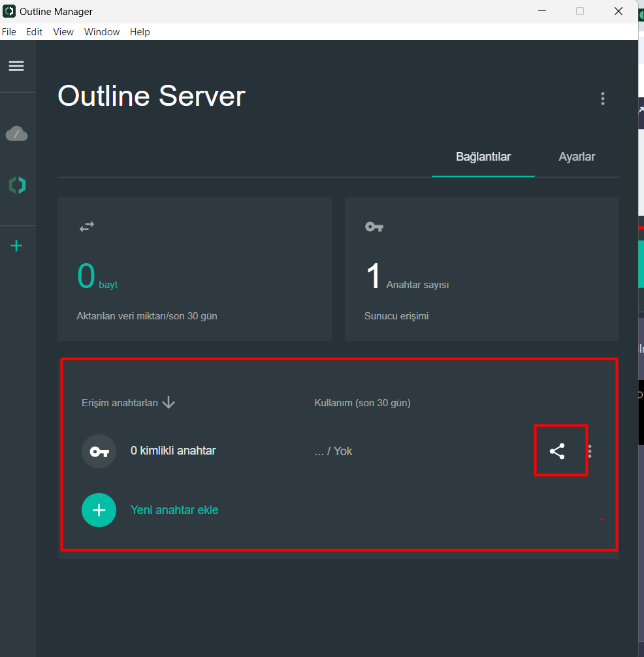The image size is (644, 657).
Task: Click the sidebar plus to add a server
Action: (16, 246)
